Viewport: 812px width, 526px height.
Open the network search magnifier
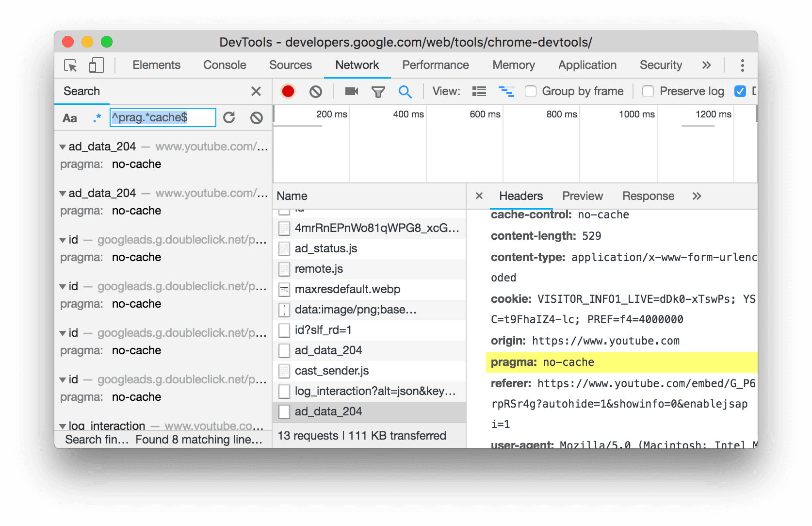406,91
